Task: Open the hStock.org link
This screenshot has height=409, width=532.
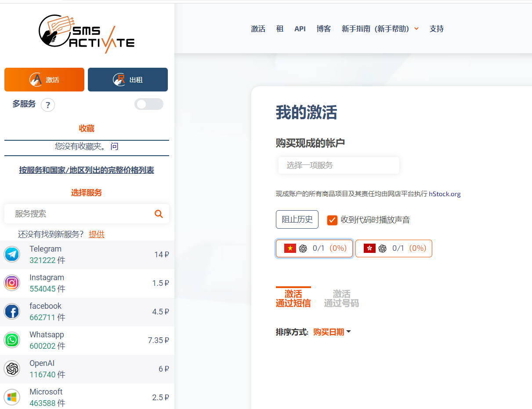Action: click(x=445, y=193)
